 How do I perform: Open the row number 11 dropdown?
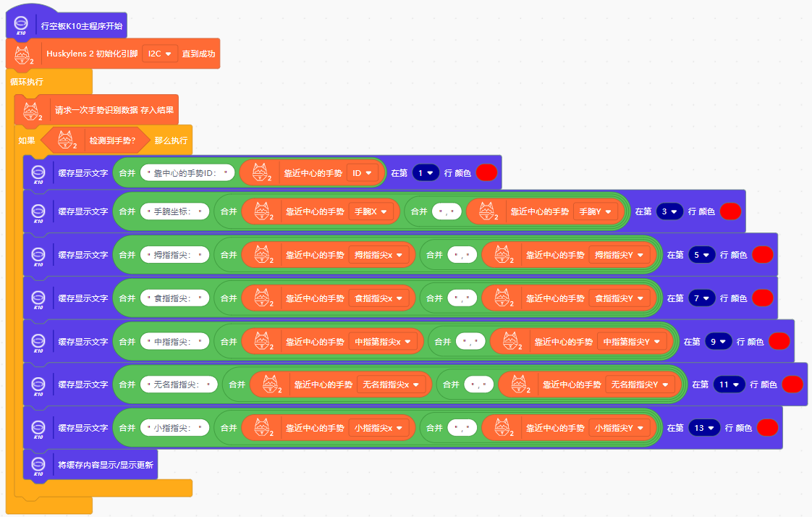(727, 384)
